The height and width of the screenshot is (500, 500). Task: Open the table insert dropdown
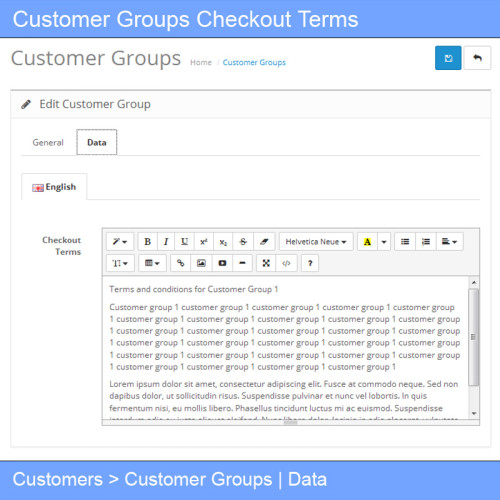pos(152,263)
